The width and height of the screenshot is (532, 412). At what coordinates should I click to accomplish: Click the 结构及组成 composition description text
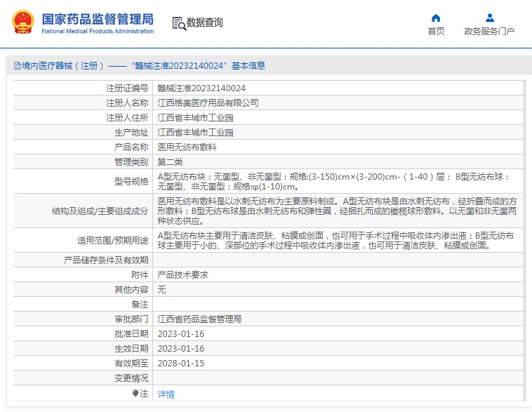[x=338, y=211]
